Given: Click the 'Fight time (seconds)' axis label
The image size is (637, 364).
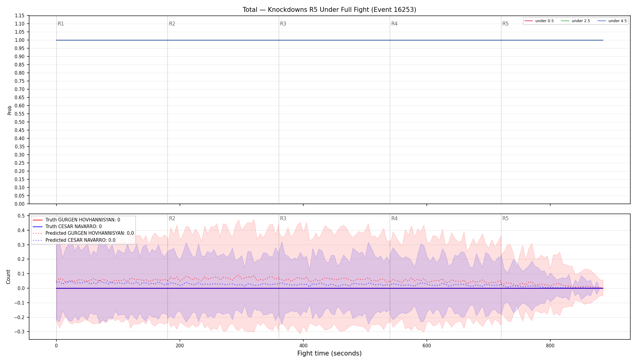Looking at the screenshot, I should pyautogui.click(x=329, y=353).
